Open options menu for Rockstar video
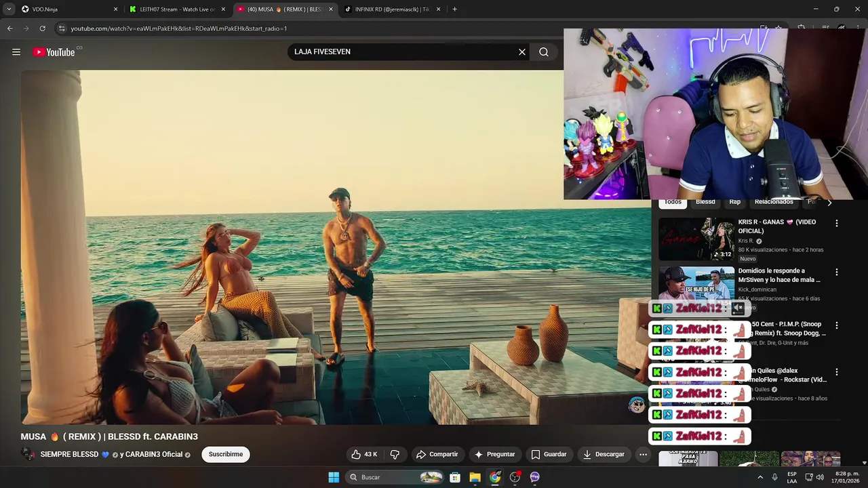The height and width of the screenshot is (488, 868). pos(836,372)
